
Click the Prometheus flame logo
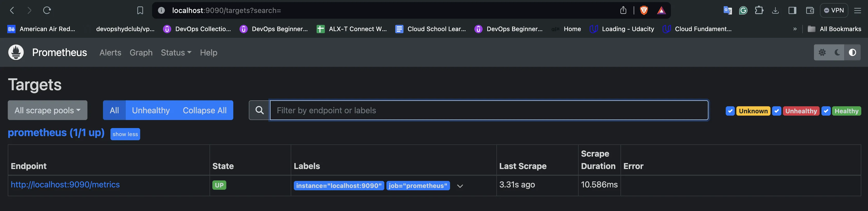pos(16,52)
